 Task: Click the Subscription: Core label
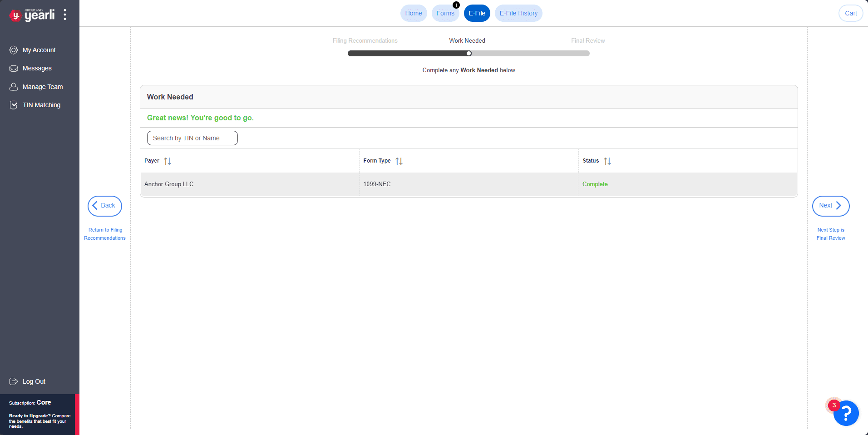[x=30, y=403]
